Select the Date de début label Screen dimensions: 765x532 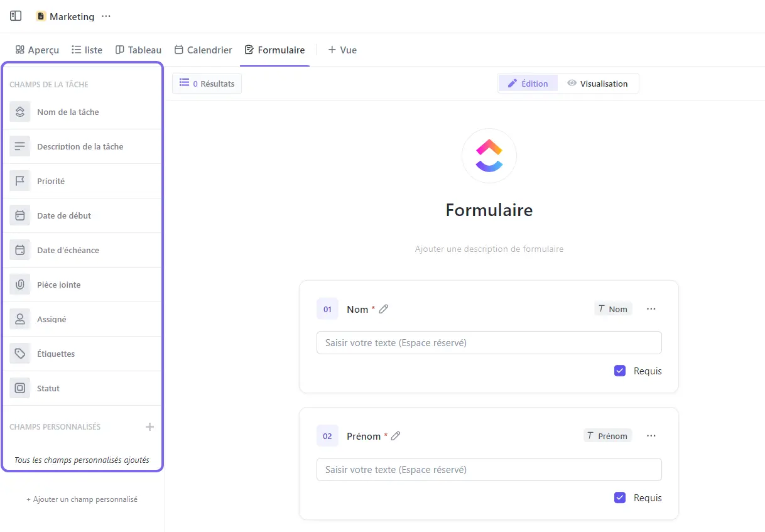pos(64,215)
